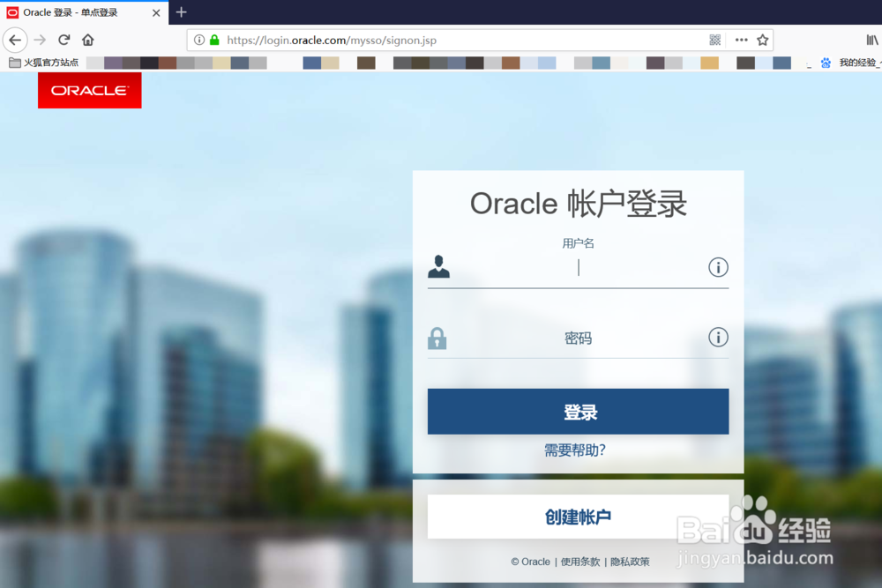Image resolution: width=882 pixels, height=588 pixels.
Task: Open the 我的经验 bookmark
Action: click(x=851, y=63)
